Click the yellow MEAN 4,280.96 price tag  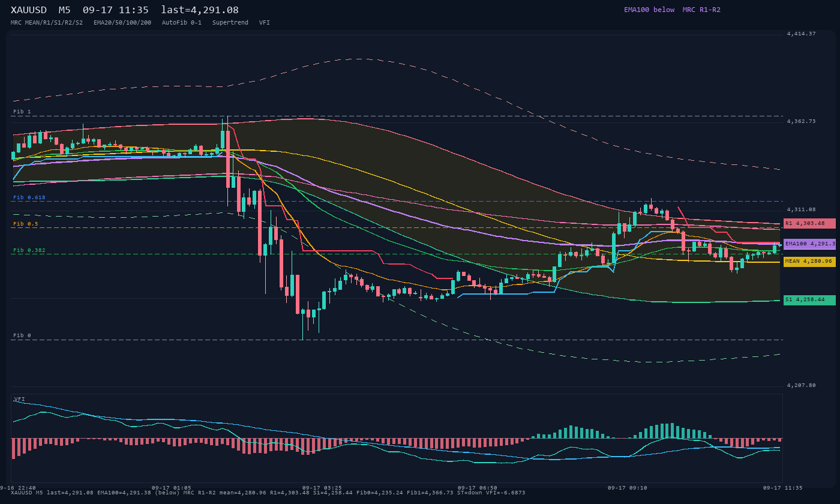(x=809, y=262)
